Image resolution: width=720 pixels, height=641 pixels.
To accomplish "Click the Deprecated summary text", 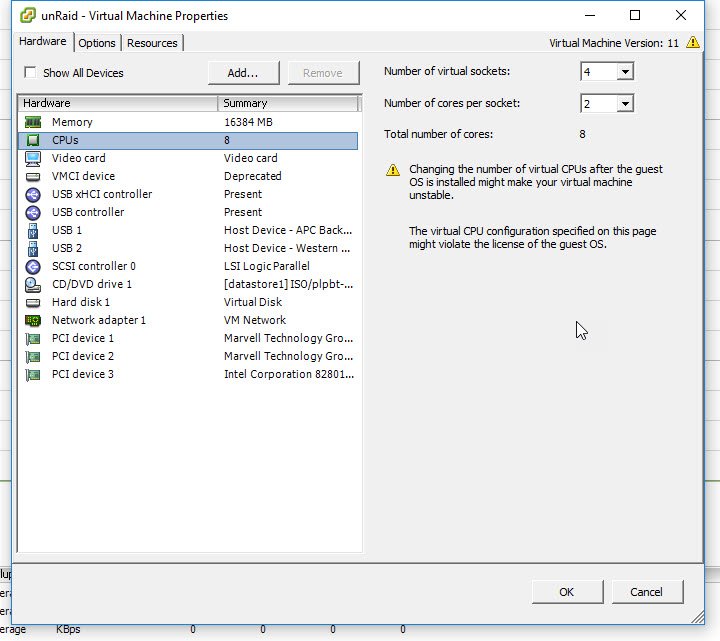I will coord(253,176).
